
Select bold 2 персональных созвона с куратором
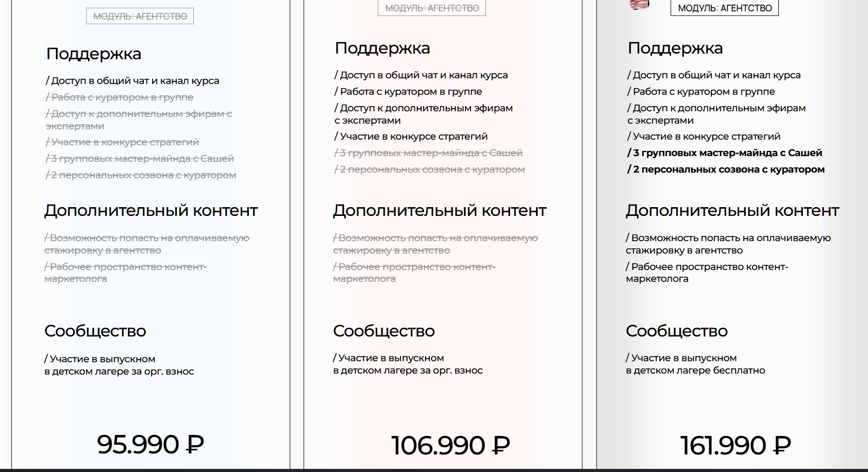tap(725, 169)
